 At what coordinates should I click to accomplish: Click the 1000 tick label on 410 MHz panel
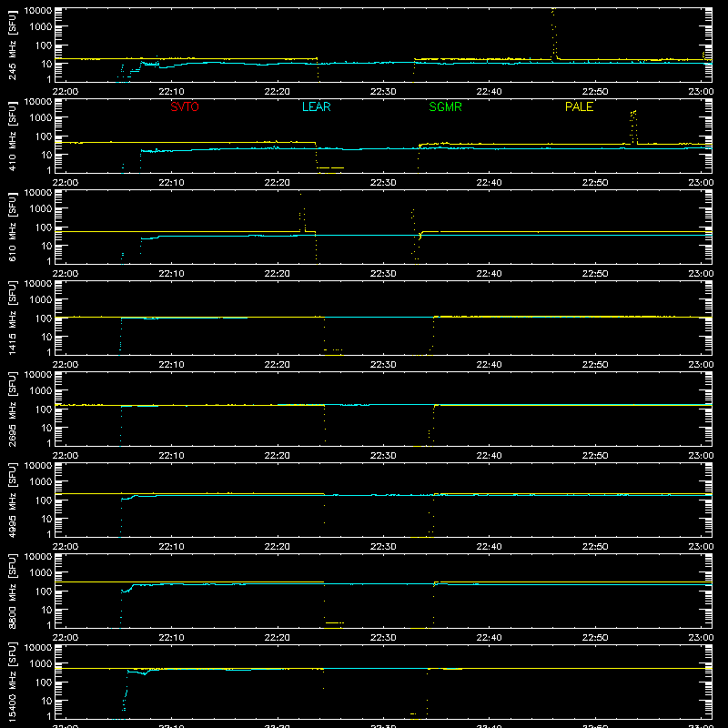41,118
